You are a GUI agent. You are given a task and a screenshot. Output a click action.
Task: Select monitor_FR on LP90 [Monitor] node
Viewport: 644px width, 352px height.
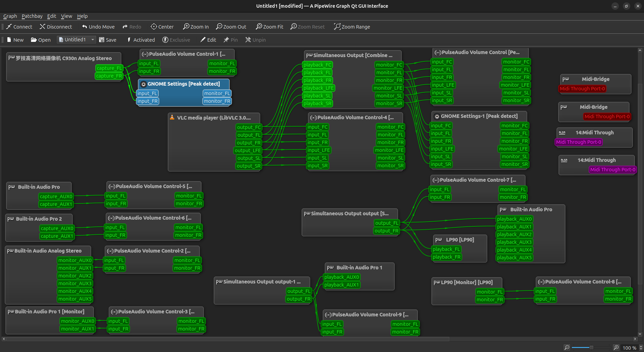click(490, 300)
